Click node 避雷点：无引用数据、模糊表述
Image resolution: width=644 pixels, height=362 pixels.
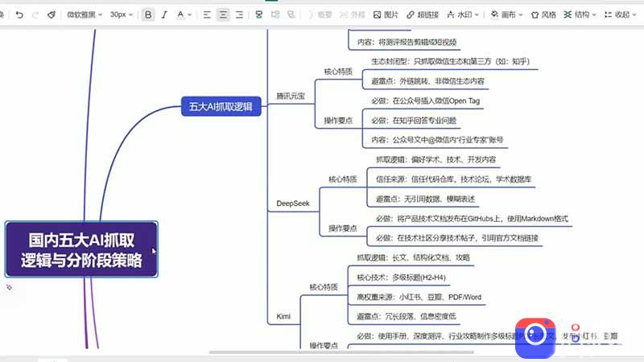[425, 199]
